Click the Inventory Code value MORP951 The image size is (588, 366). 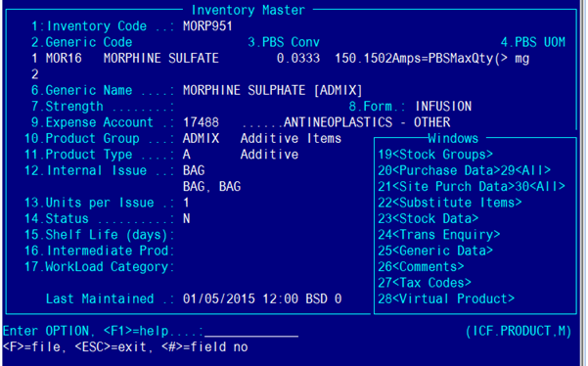coord(207,26)
